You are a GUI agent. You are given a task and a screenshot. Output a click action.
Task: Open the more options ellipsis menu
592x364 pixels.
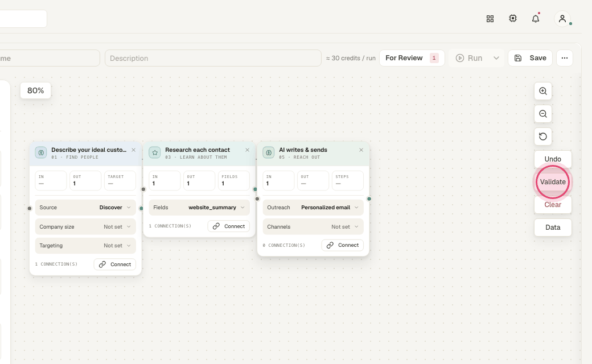click(x=565, y=58)
